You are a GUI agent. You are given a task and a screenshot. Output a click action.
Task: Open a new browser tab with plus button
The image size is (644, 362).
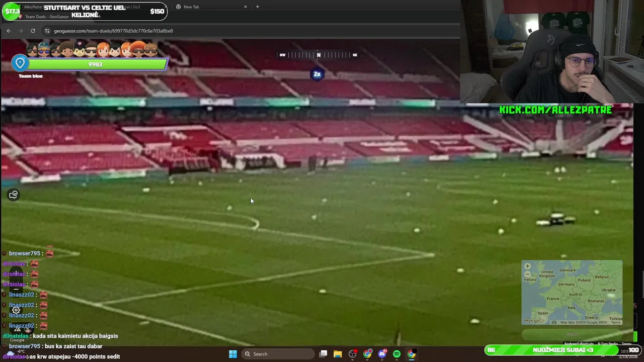(257, 7)
